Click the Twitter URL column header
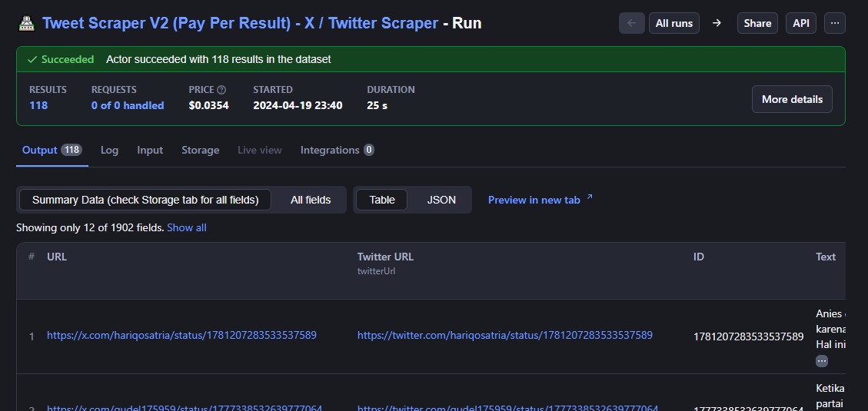 click(385, 257)
